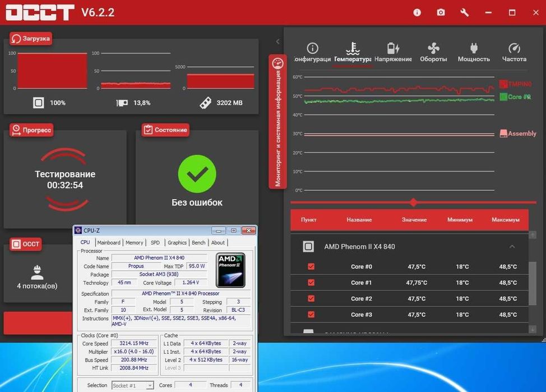Click the sensor list scroll down arrow
546x392 pixels.
coord(533,329)
